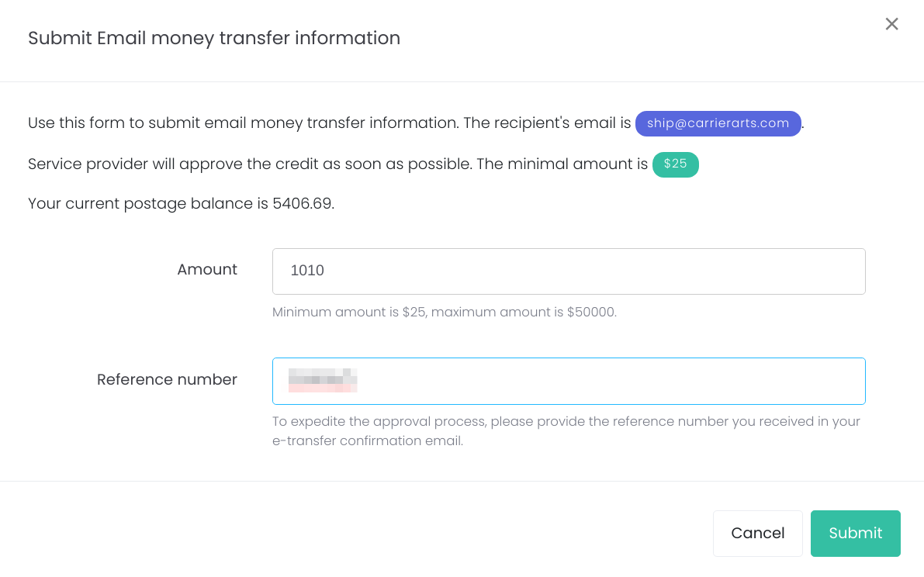Click the maximum amount is $50000 hint
Image resolution: width=924 pixels, height=577 pixels.
pos(524,312)
